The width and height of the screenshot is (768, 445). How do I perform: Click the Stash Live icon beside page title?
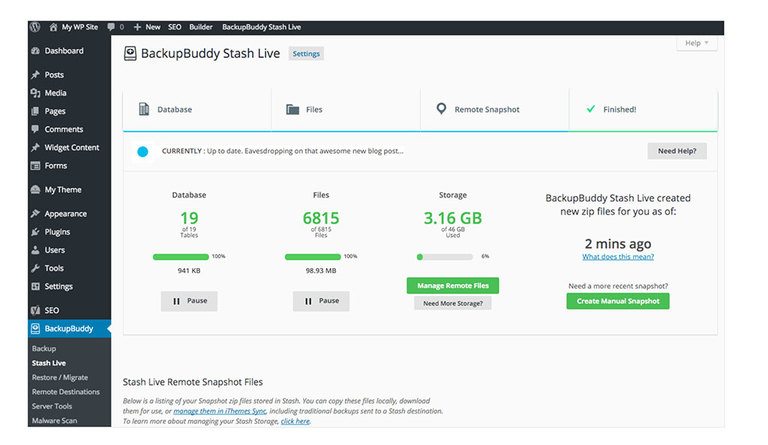(130, 53)
